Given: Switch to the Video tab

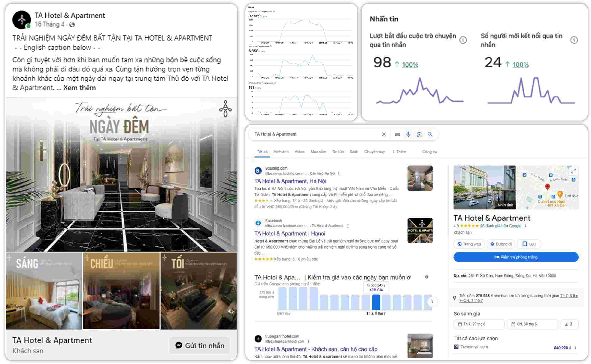Looking at the screenshot, I should (300, 152).
